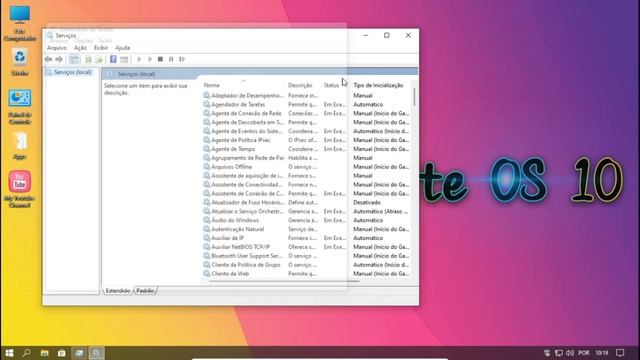Select the Agente de Conexão de Rede service
Image resolution: width=640 pixels, height=360 pixels.
[246, 113]
